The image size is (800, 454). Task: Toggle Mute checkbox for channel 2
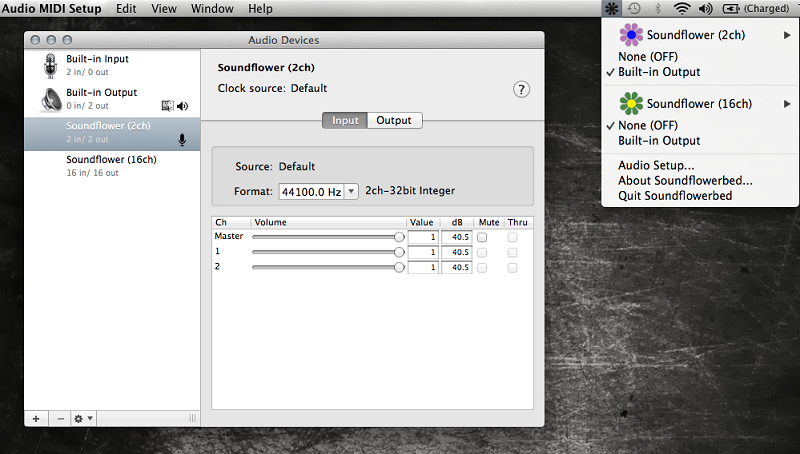[x=482, y=268]
